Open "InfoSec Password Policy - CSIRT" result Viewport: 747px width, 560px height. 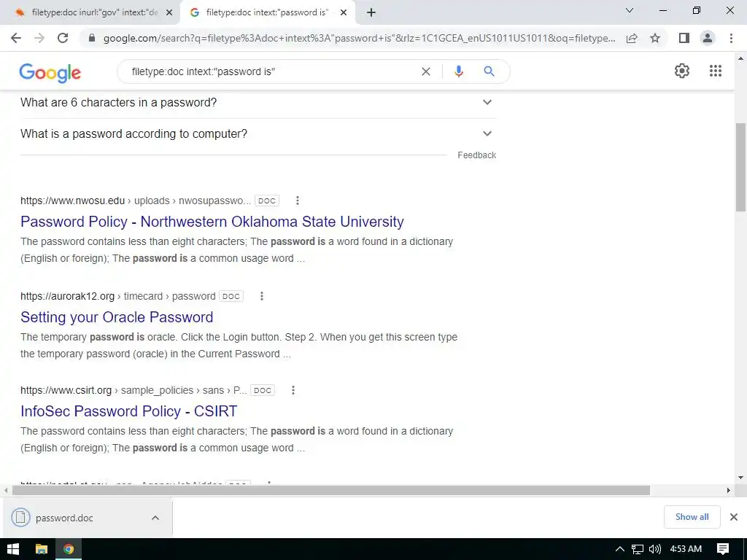(128, 411)
